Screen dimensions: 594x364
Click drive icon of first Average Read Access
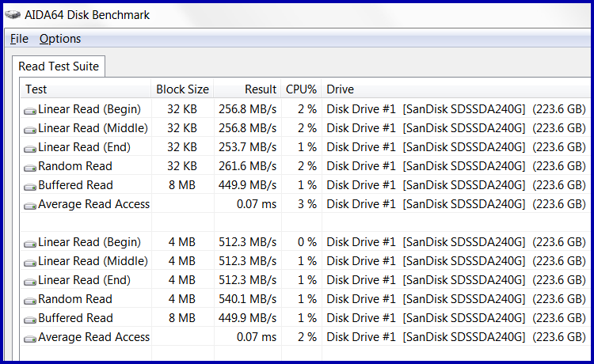[30, 206]
